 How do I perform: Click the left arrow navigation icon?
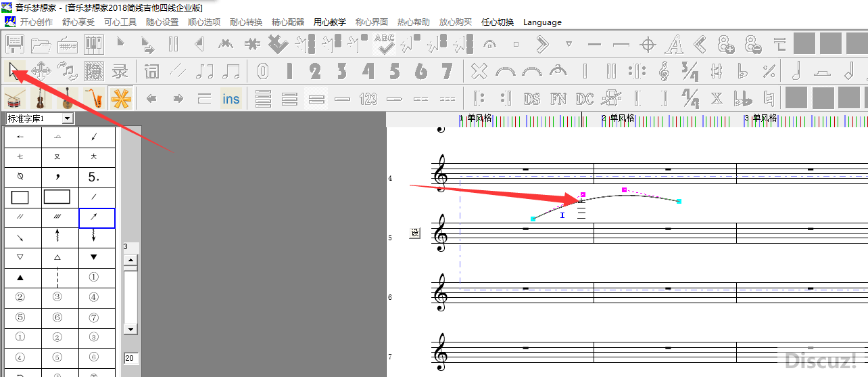coord(152,99)
